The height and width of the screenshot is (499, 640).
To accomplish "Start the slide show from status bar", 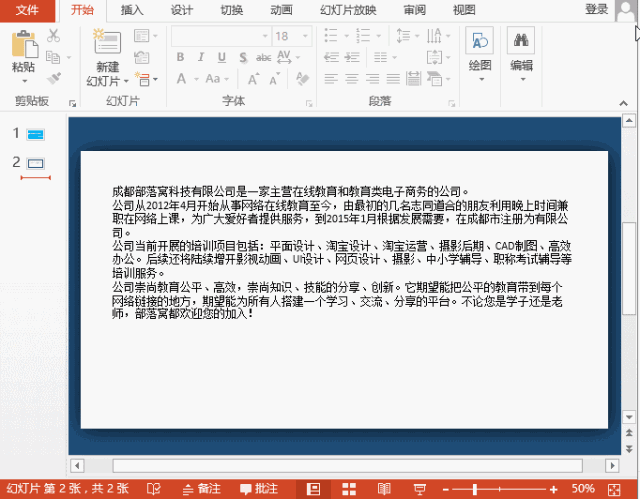I will (x=418, y=489).
